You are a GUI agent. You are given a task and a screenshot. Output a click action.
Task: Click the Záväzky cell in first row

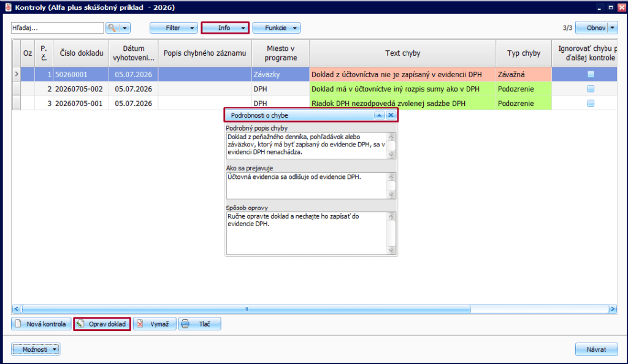click(280, 74)
